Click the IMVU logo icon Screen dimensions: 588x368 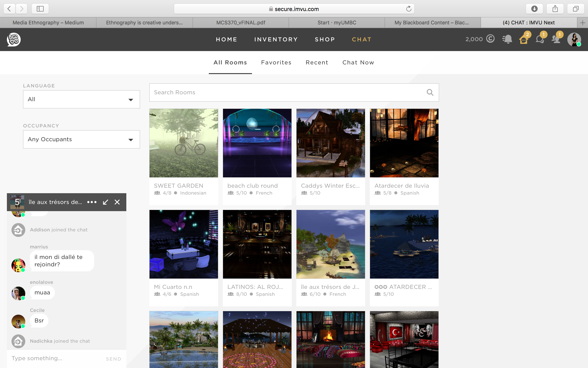click(14, 39)
